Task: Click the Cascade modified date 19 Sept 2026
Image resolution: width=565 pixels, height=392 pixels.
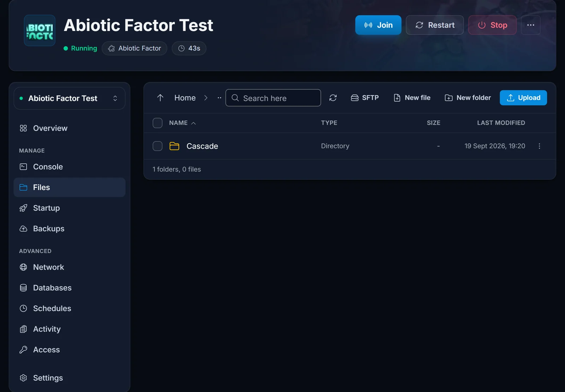Action: pyautogui.click(x=495, y=146)
